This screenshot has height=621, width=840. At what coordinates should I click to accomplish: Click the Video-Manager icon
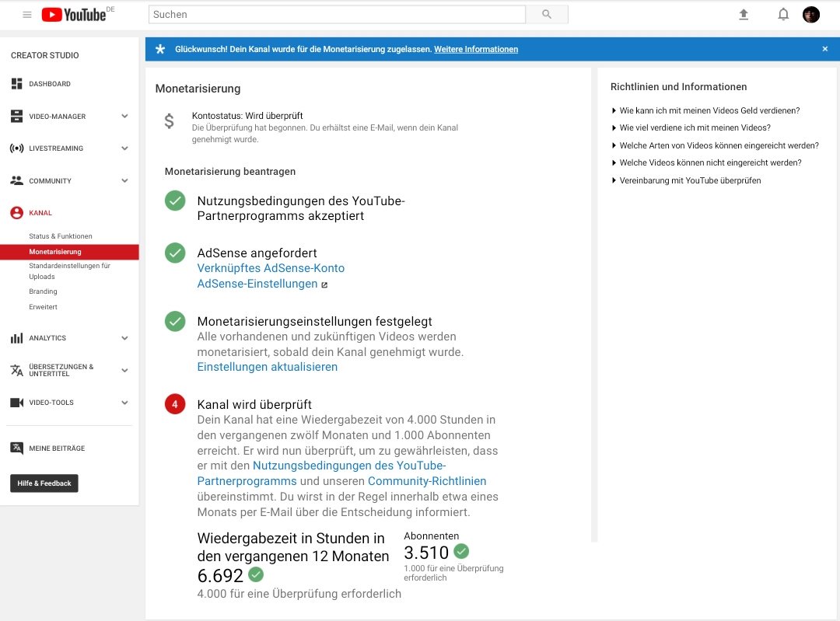pos(16,116)
